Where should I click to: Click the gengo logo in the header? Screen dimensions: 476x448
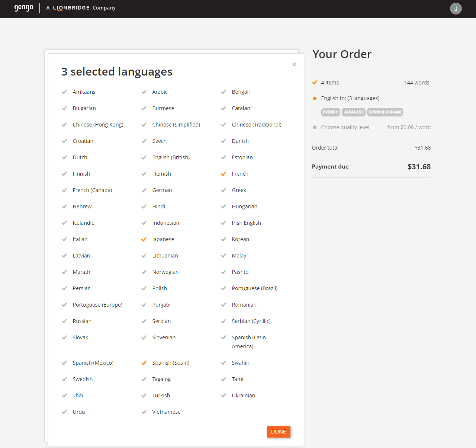point(23,8)
